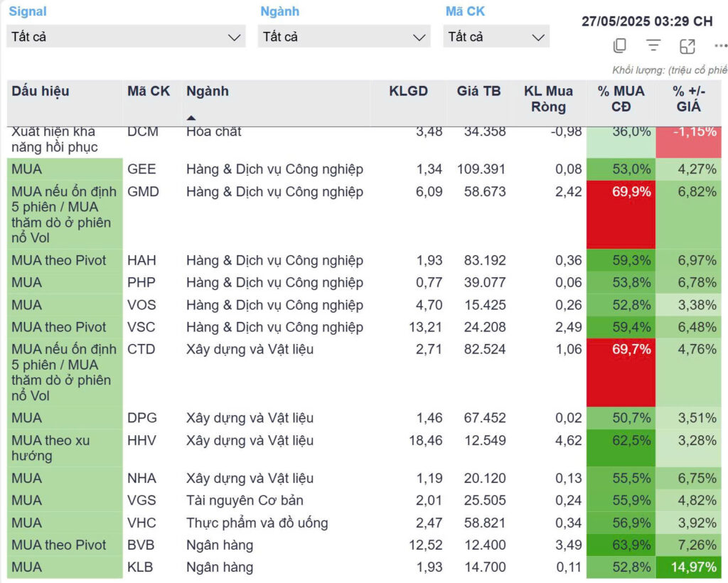Image resolution: width=728 pixels, height=583 pixels.
Task: Expand the Signal dropdown
Action: click(x=126, y=37)
